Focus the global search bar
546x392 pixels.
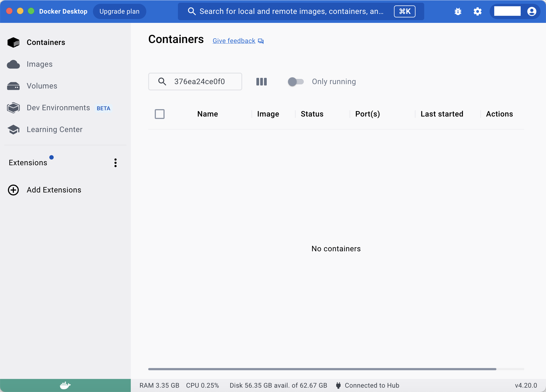(x=301, y=11)
